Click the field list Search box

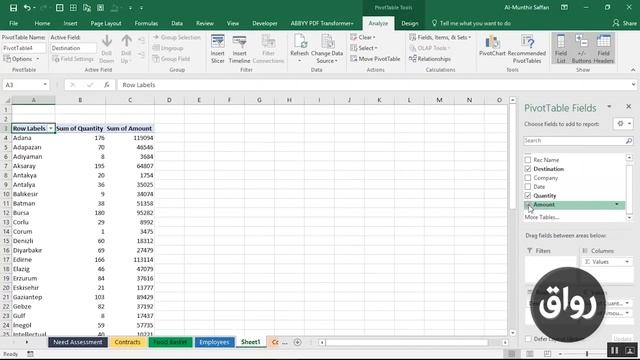click(x=574, y=140)
